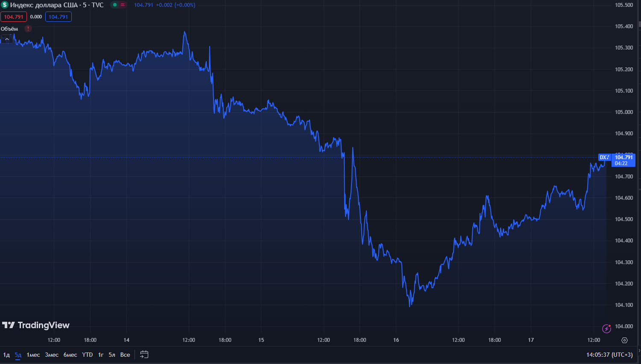Image resolution: width=641 pixels, height=364 pixels.
Task: Select the 1мес time range
Action: [33, 355]
